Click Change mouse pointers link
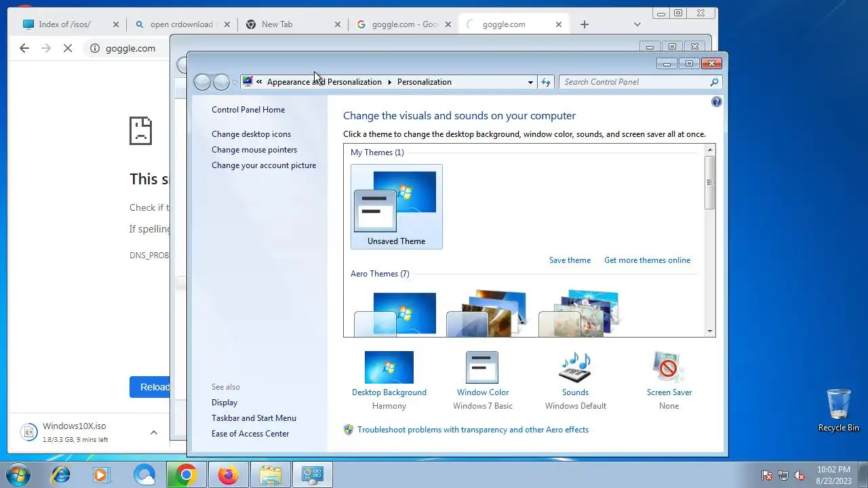Viewport: 868px width, 488px height. click(254, 150)
